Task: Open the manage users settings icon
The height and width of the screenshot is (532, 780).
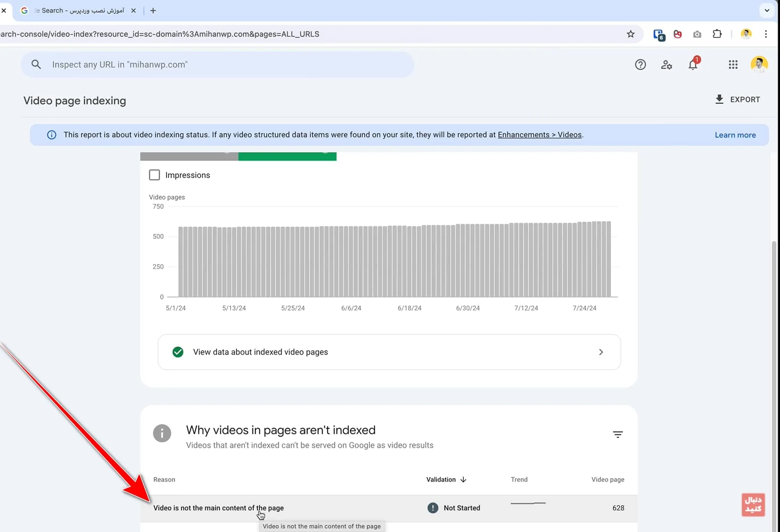Action: pyautogui.click(x=666, y=65)
